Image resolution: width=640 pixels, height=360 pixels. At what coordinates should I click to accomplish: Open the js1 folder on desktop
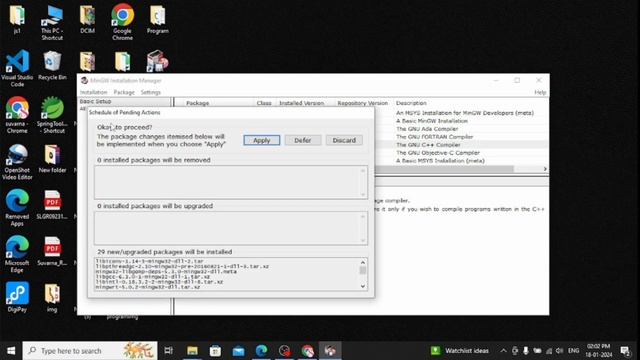point(17,19)
